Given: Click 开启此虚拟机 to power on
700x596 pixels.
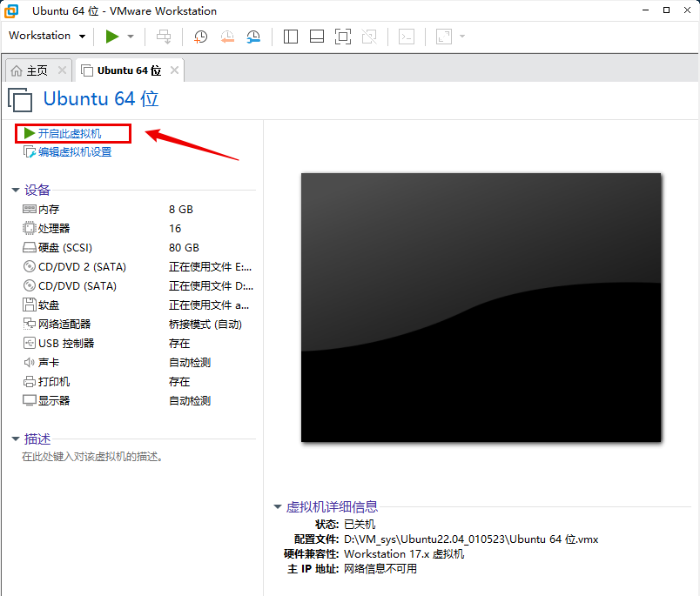Looking at the screenshot, I should [69, 132].
